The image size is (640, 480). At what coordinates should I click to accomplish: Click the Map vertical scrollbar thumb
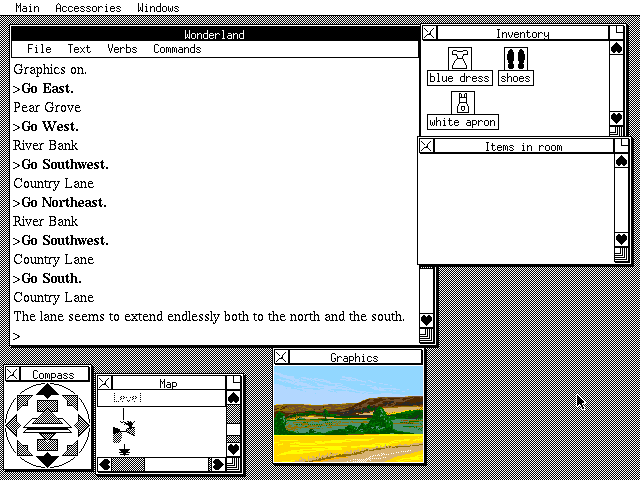[233, 429]
